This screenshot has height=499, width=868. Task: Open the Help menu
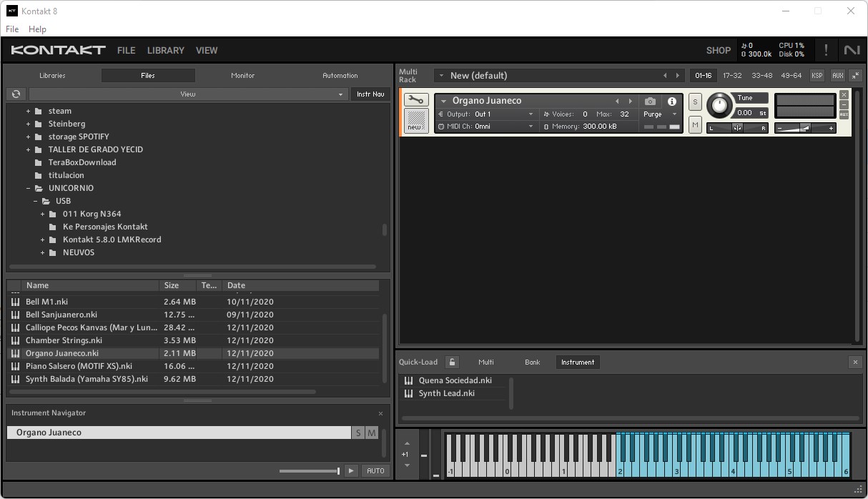[x=37, y=29]
